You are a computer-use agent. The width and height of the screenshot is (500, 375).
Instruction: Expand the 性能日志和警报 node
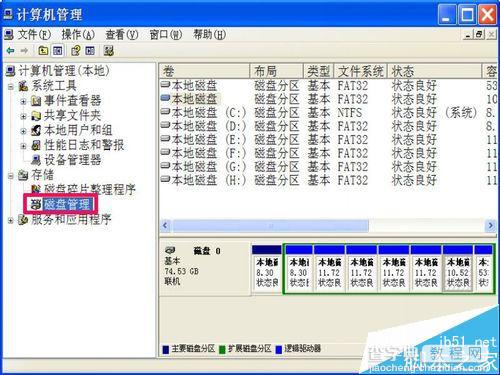[23, 146]
